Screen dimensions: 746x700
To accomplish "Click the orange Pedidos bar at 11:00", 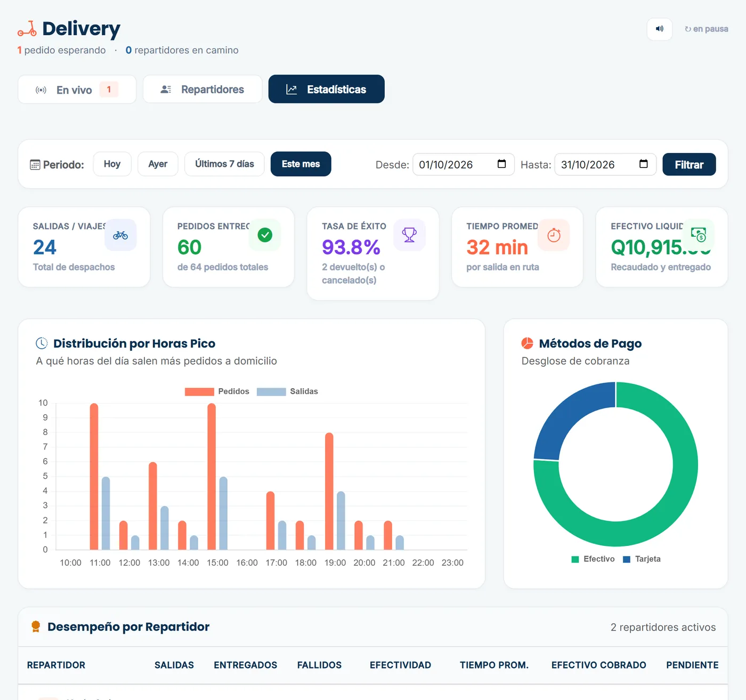I will coord(94,477).
